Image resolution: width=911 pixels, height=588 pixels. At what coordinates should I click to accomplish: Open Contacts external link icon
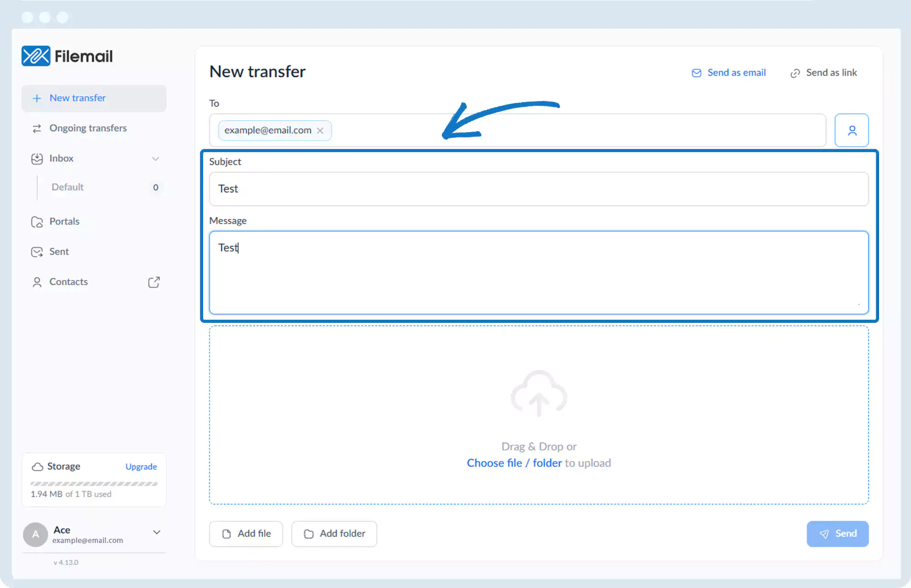154,282
